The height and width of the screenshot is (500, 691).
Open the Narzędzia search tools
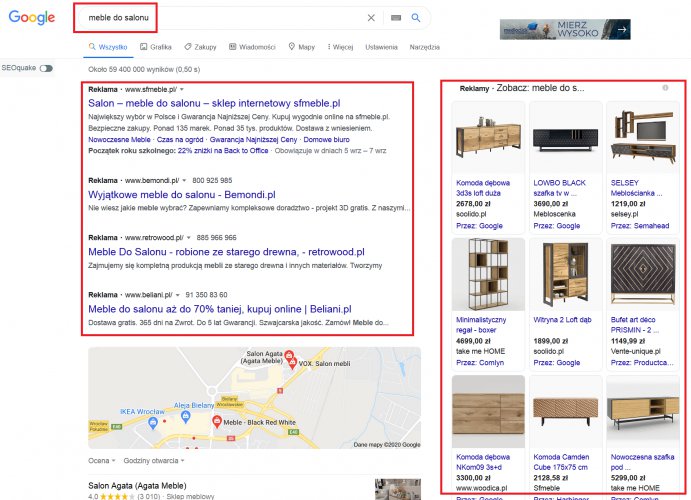pos(424,46)
